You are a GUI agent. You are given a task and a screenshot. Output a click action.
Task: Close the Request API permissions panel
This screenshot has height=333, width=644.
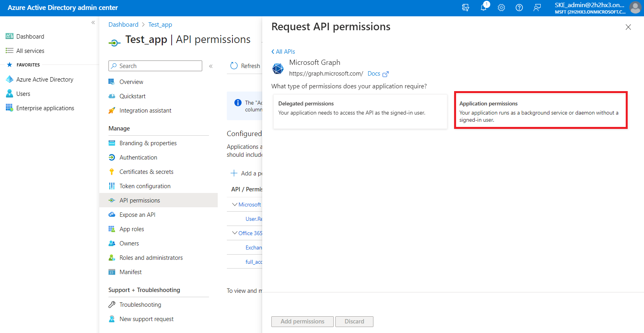(628, 27)
